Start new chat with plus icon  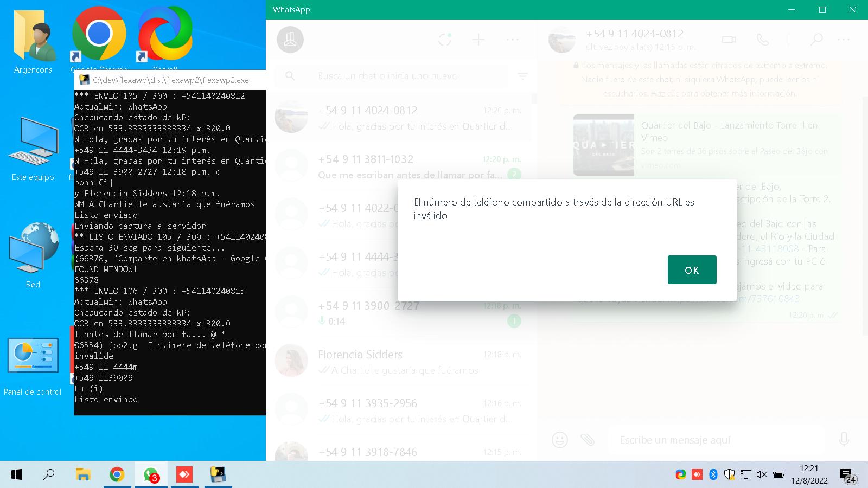pos(478,40)
